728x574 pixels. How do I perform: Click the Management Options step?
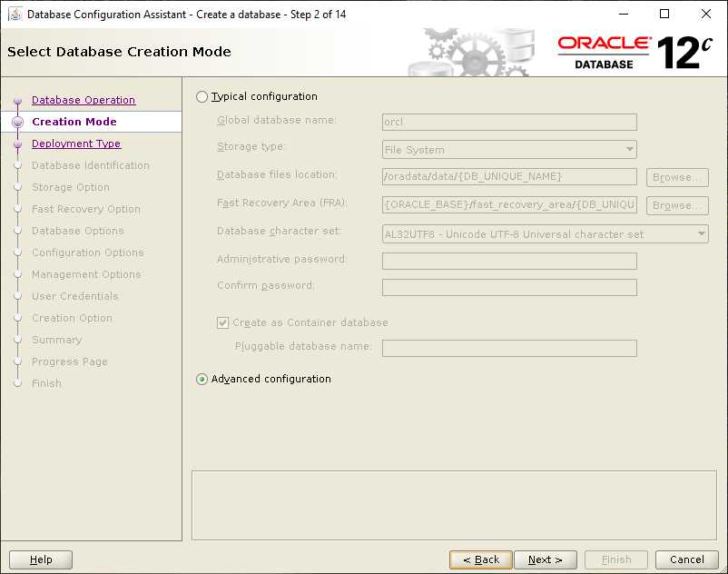(86, 274)
